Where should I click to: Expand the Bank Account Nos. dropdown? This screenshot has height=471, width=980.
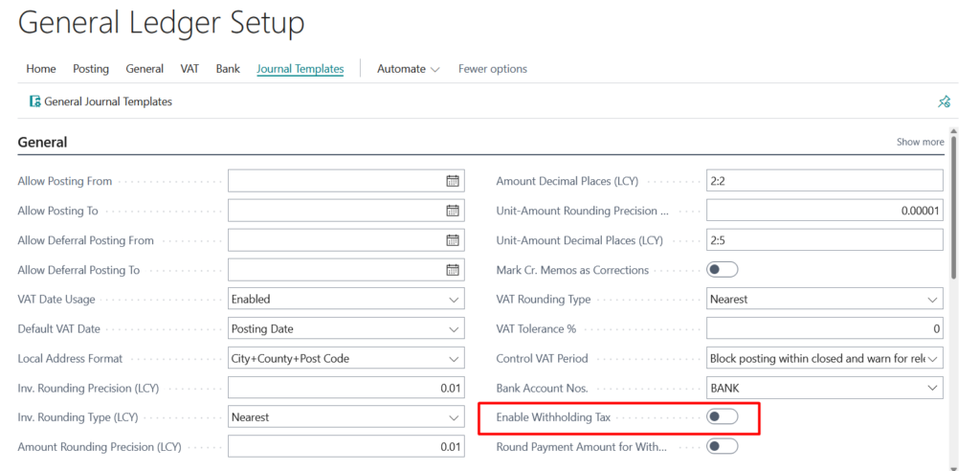coord(931,388)
